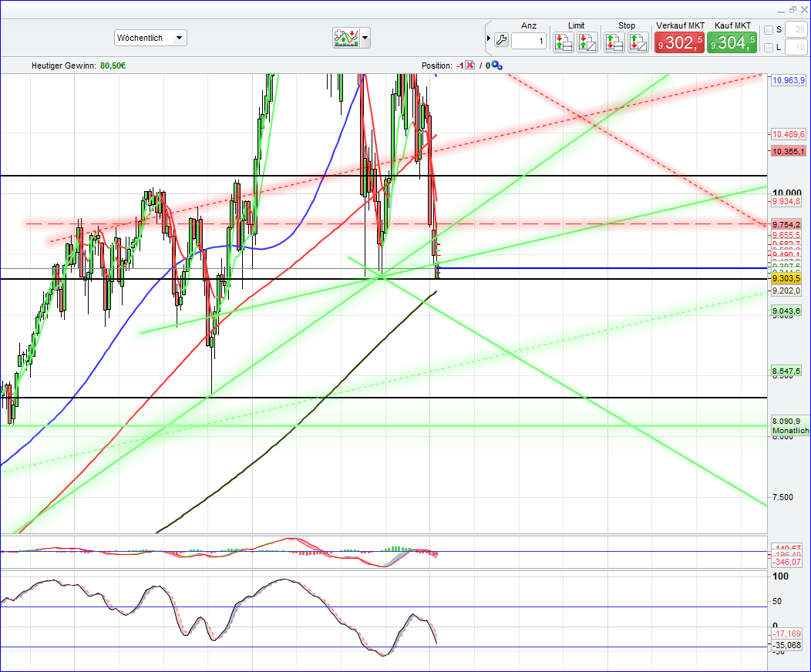This screenshot has width=811, height=672.
Task: Open the Wöchentlich timeframe dropdown
Action: 150,38
